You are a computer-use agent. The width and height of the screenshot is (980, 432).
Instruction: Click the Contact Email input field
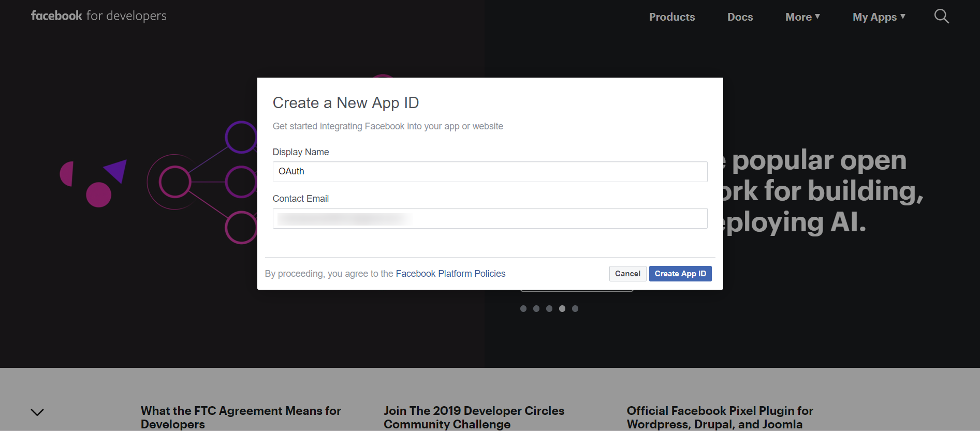point(490,218)
